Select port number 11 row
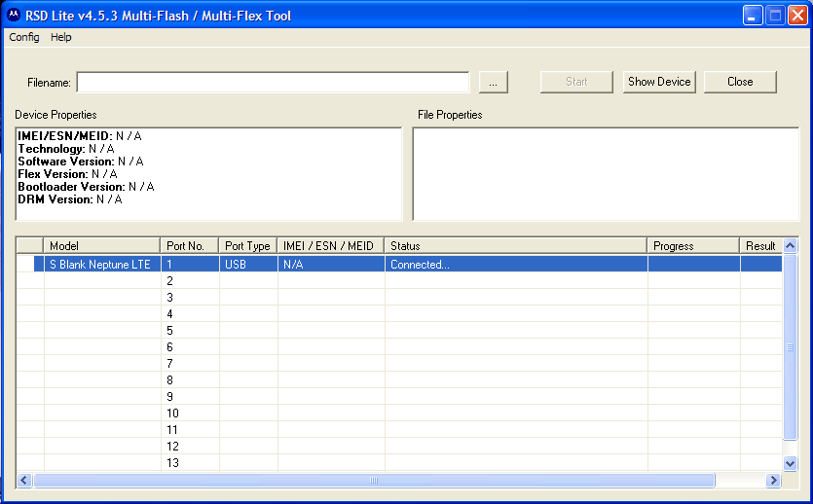813x504 pixels. [x=399, y=430]
